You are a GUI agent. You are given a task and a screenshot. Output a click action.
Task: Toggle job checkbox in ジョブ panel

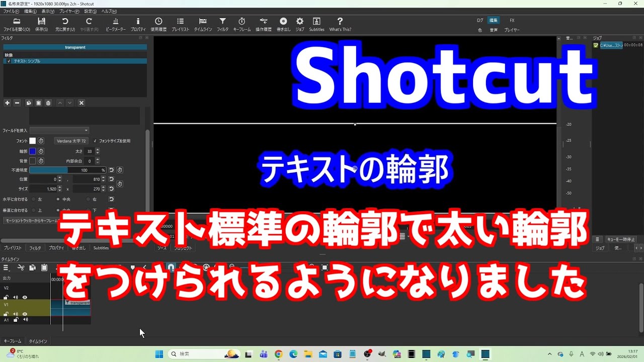[x=596, y=45]
